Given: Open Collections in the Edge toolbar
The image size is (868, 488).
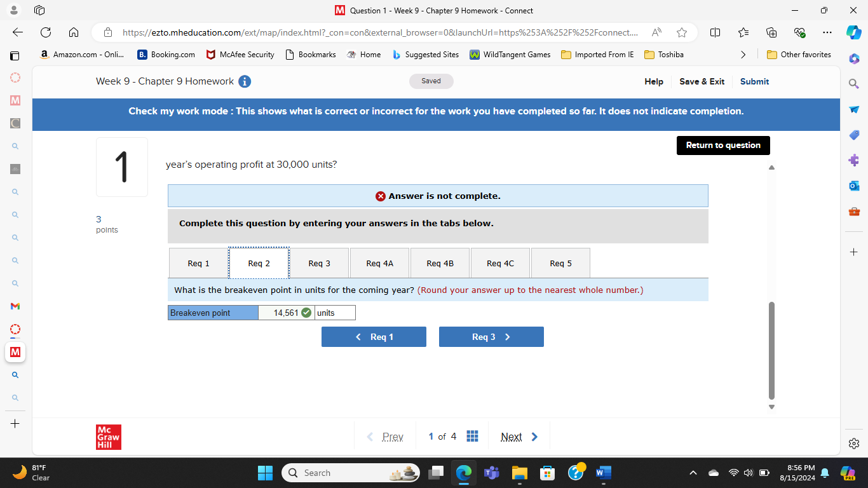Looking at the screenshot, I should click(x=771, y=32).
